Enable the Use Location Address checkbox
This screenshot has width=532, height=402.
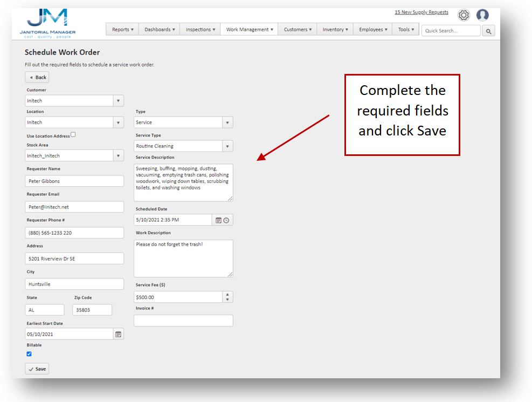(x=73, y=135)
